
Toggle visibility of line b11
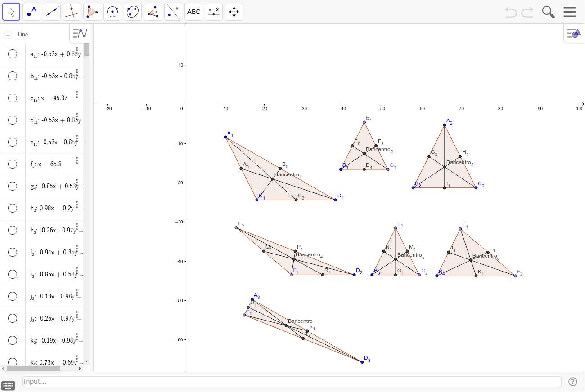click(x=13, y=76)
